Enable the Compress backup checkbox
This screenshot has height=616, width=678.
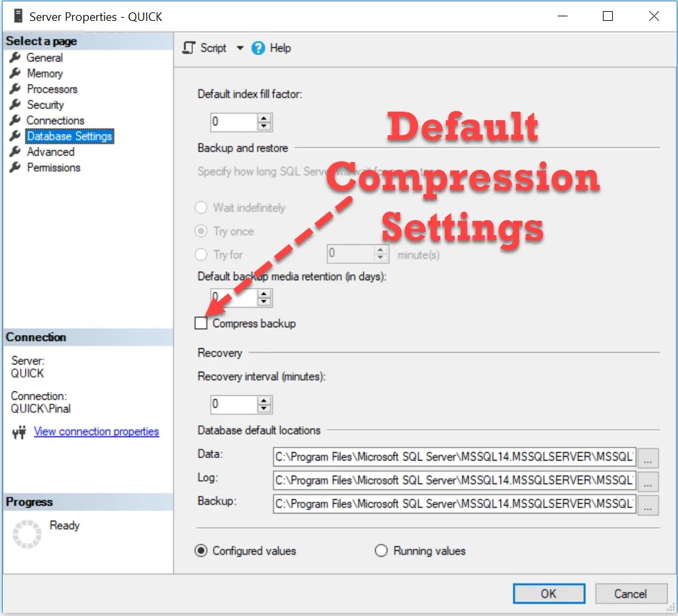tap(201, 323)
